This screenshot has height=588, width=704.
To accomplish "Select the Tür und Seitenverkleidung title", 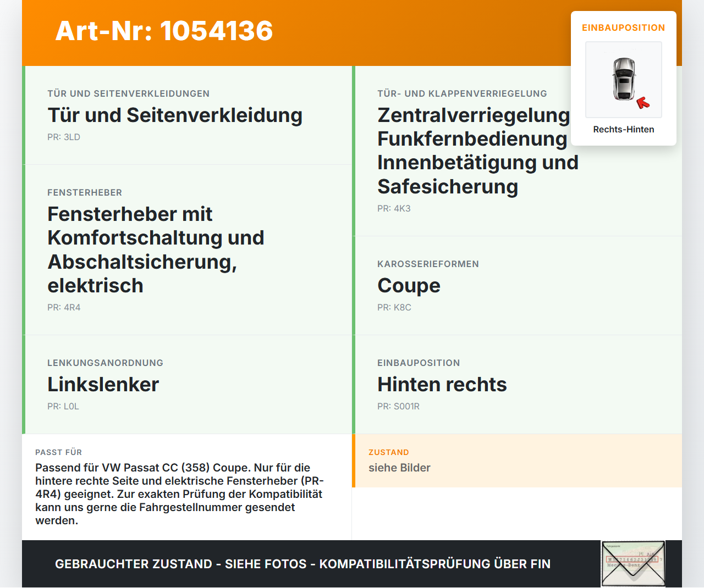I will (175, 115).
